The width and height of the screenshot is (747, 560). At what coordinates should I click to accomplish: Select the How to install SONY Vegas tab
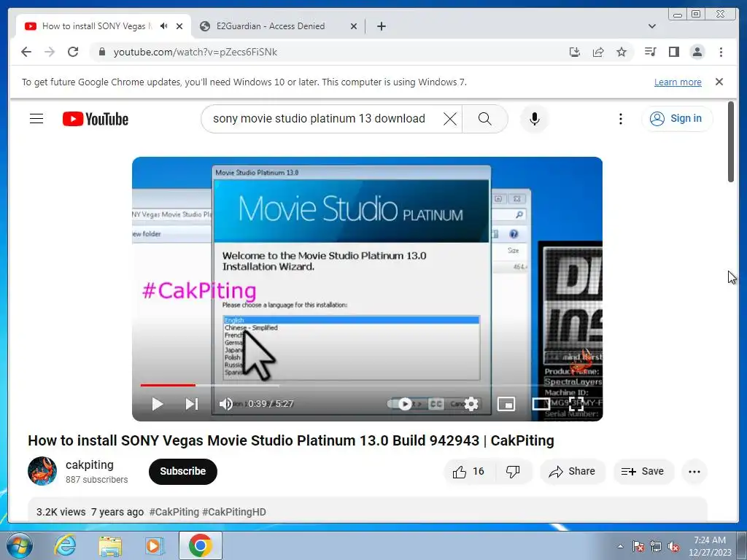pyautogui.click(x=97, y=26)
